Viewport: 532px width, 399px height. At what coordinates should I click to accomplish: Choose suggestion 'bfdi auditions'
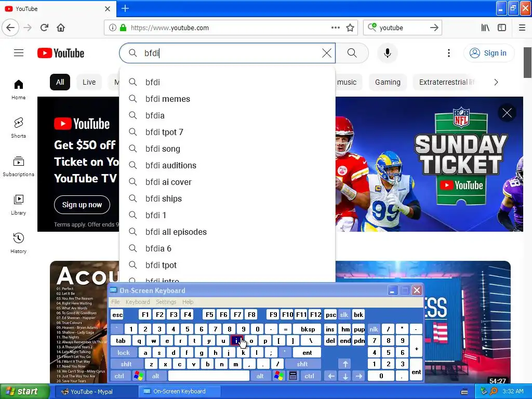point(228,165)
